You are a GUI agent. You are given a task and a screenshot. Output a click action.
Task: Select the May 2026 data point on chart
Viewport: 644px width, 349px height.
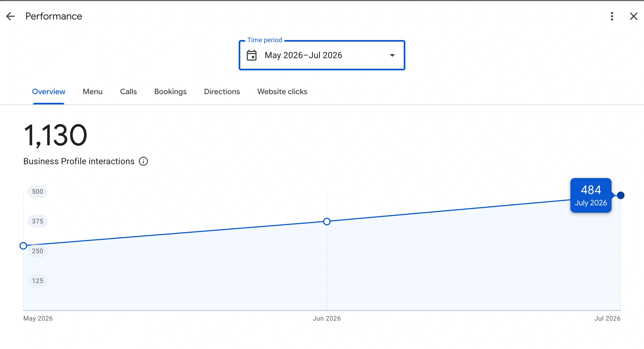pos(23,246)
